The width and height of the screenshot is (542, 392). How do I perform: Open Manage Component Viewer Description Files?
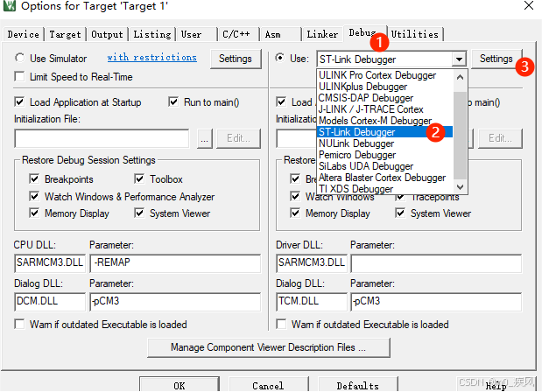269,347
